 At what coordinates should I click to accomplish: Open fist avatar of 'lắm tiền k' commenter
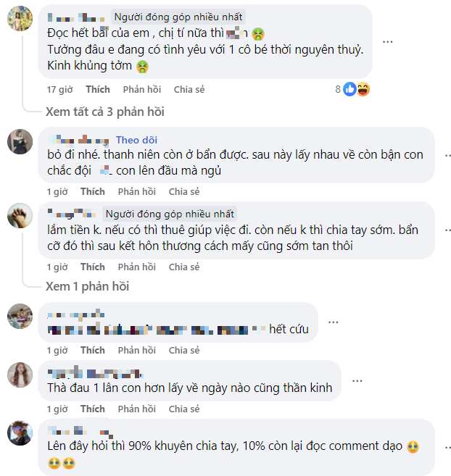coord(20,216)
